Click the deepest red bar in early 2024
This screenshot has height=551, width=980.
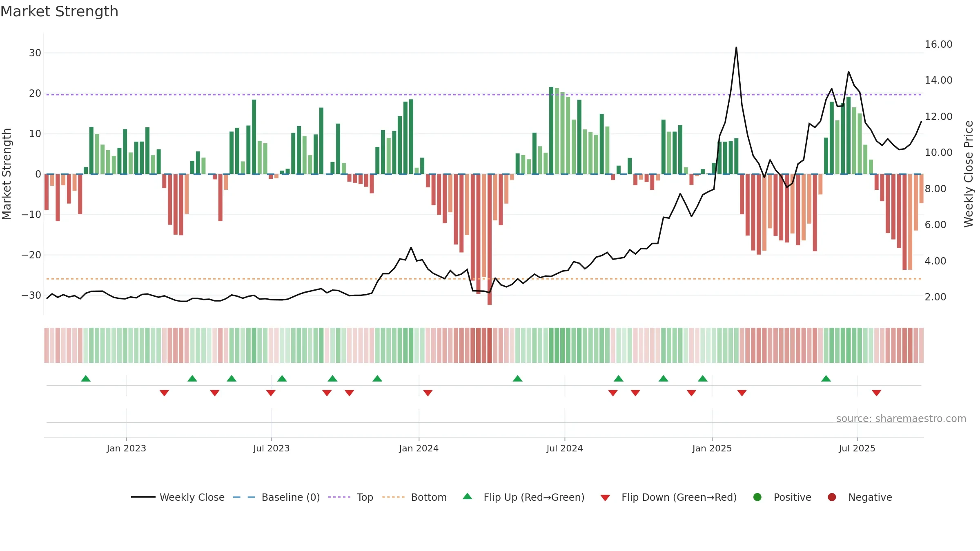(490, 240)
